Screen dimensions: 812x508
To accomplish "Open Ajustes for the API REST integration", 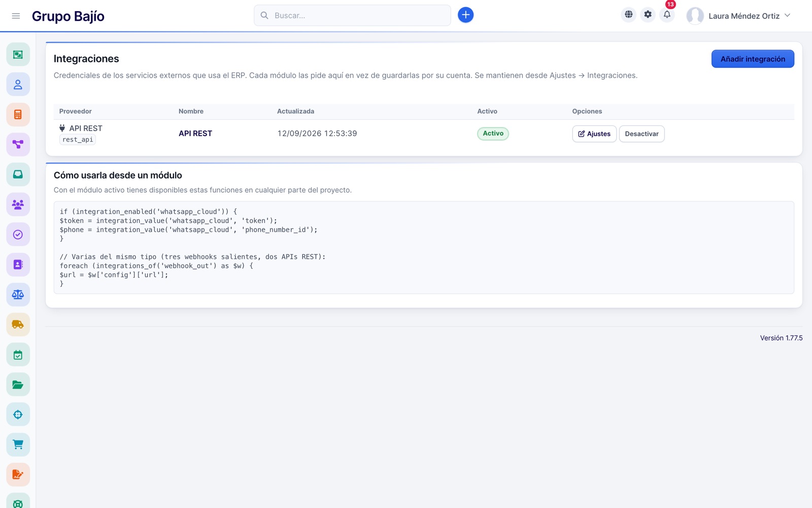I will point(594,134).
